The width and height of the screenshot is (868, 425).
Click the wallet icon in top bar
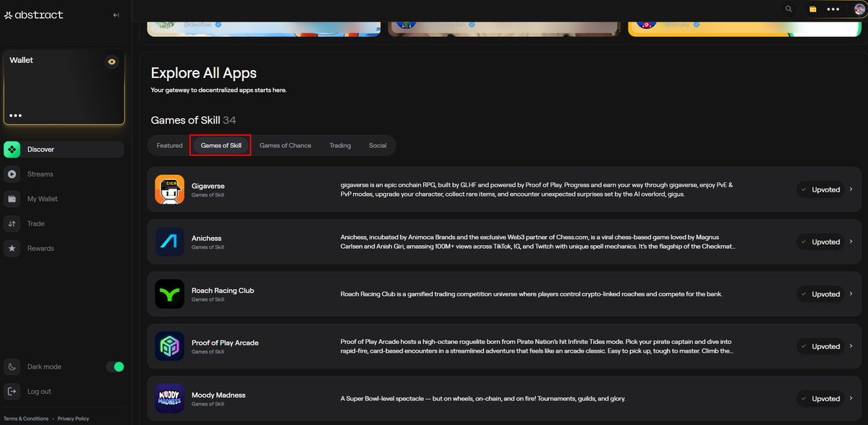[x=813, y=9]
